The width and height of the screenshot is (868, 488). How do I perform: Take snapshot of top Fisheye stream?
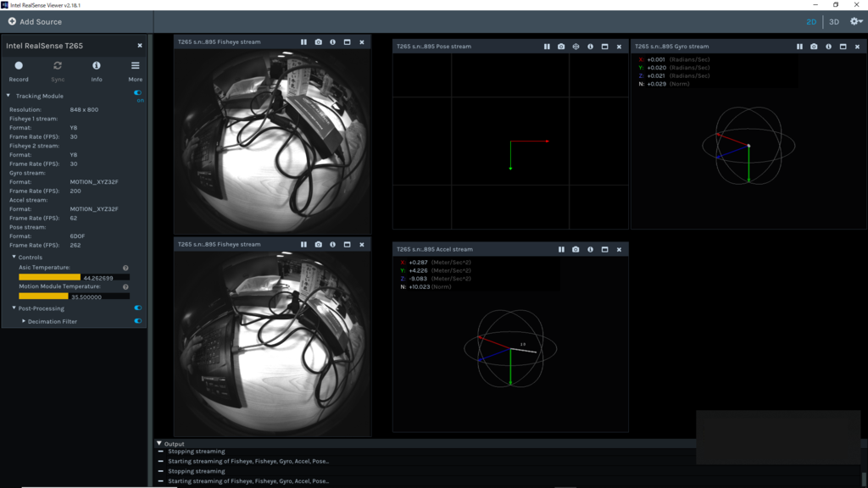(319, 42)
